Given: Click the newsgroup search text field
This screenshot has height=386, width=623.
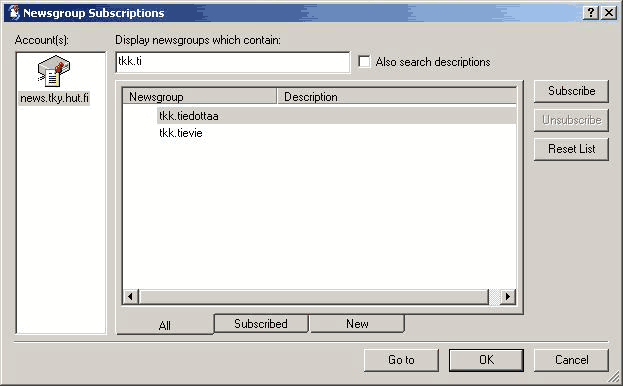Looking at the screenshot, I should (x=233, y=62).
